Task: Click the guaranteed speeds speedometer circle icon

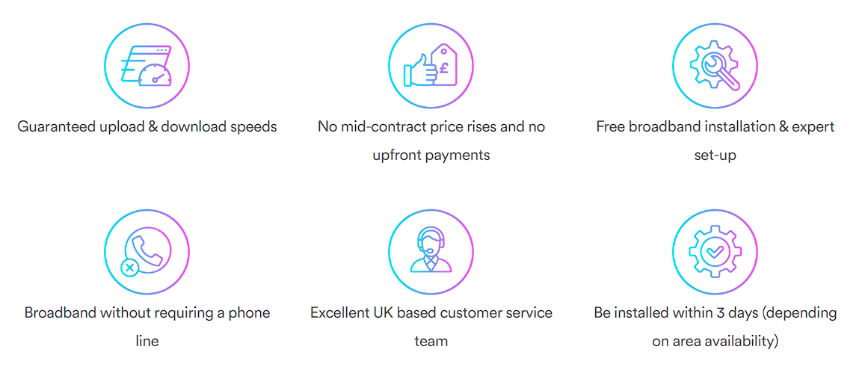Action: point(147,66)
